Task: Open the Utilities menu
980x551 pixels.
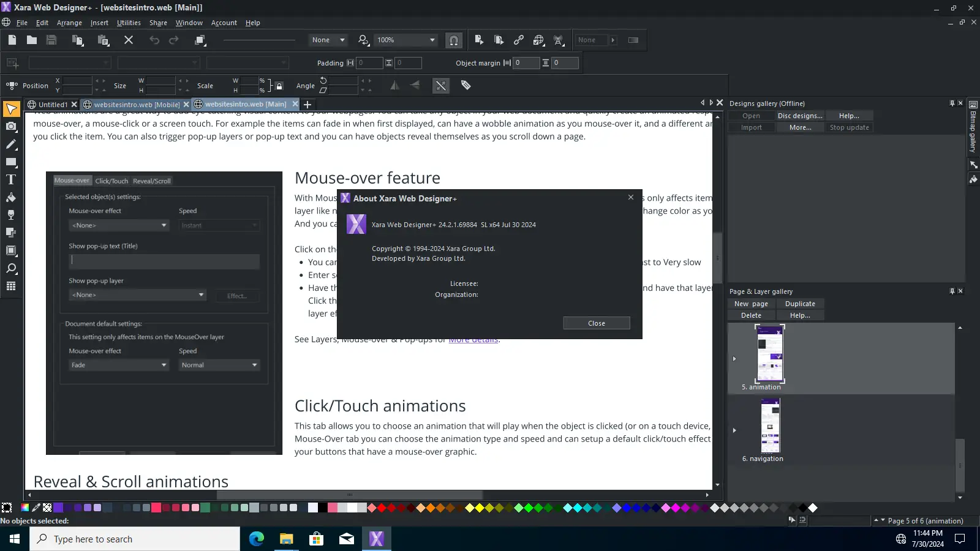Action: 129,23
